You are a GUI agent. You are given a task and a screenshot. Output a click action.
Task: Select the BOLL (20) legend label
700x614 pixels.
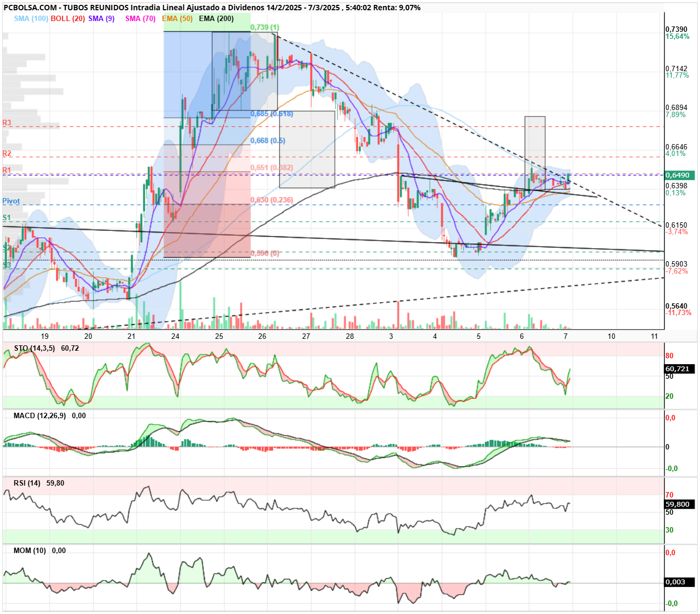[68, 18]
